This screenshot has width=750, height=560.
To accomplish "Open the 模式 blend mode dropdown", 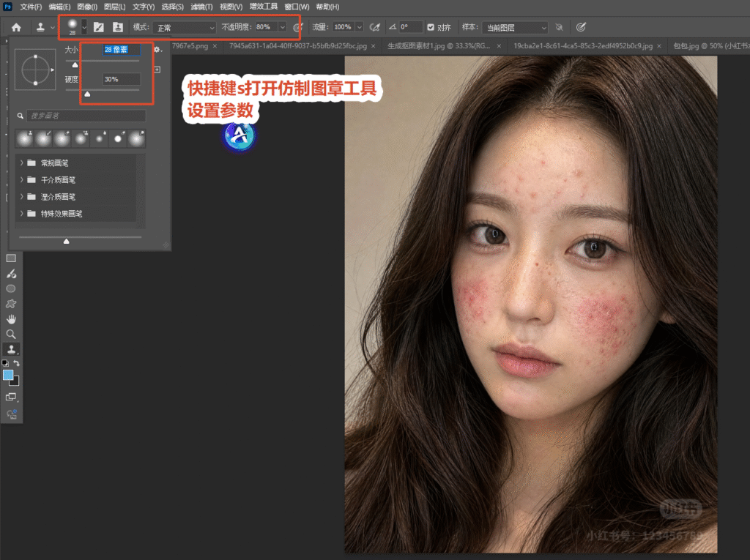I will point(185,28).
